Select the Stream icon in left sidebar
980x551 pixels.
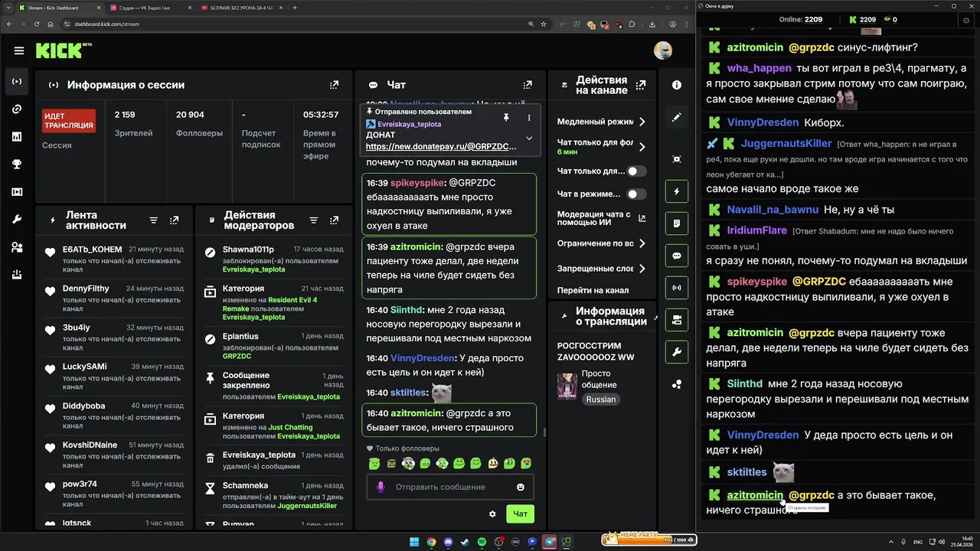point(17,81)
